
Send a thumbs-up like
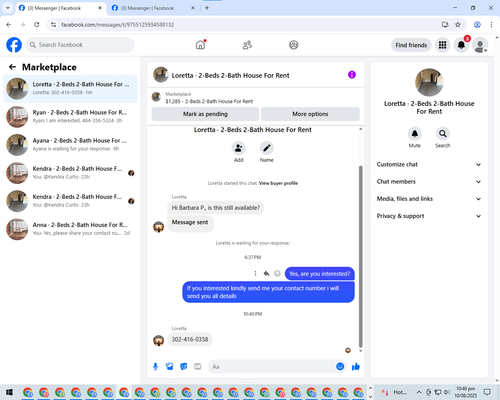[356, 367]
